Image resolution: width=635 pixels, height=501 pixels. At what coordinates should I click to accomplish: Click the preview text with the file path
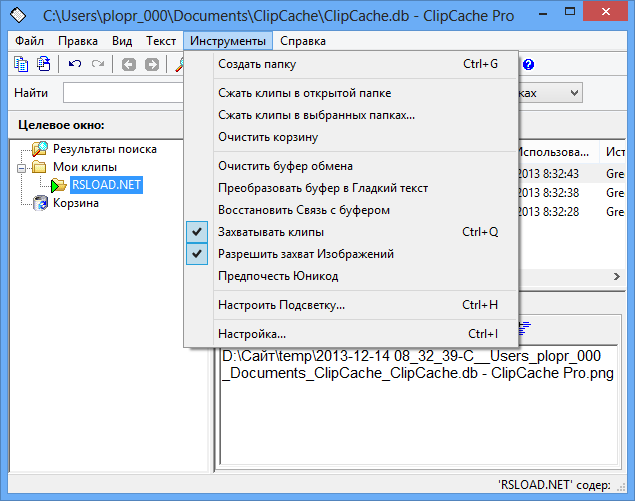[418, 365]
